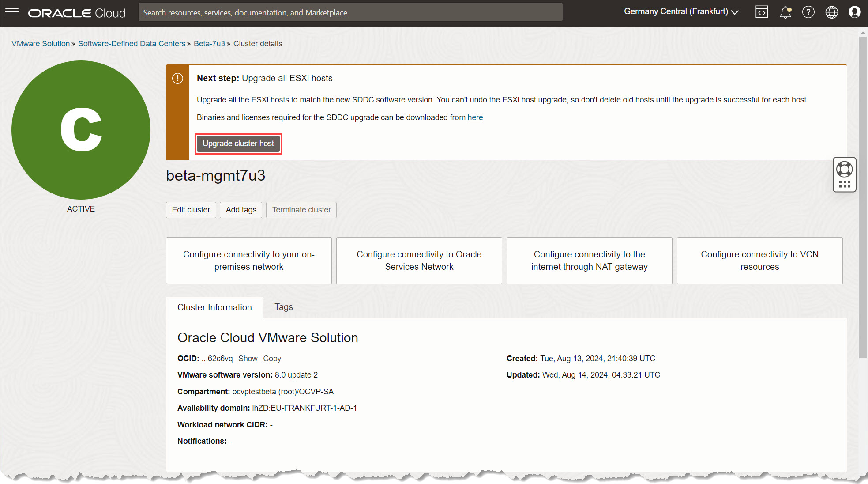Select the Cluster Information tab
Image resolution: width=868 pixels, height=484 pixels.
coord(214,307)
